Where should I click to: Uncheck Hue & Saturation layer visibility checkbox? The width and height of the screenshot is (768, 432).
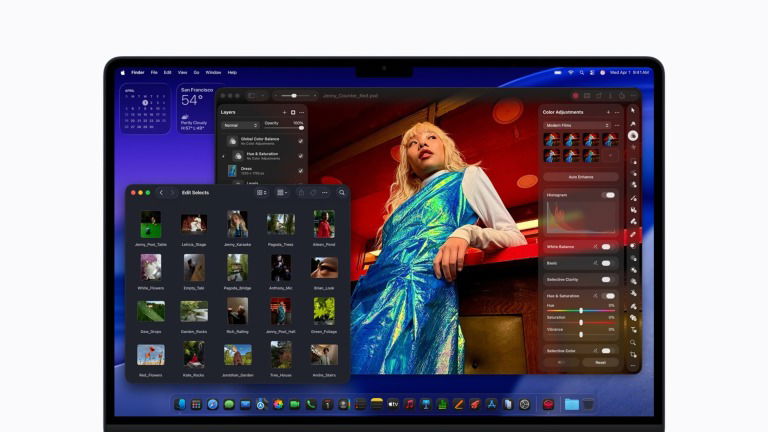pos(300,156)
